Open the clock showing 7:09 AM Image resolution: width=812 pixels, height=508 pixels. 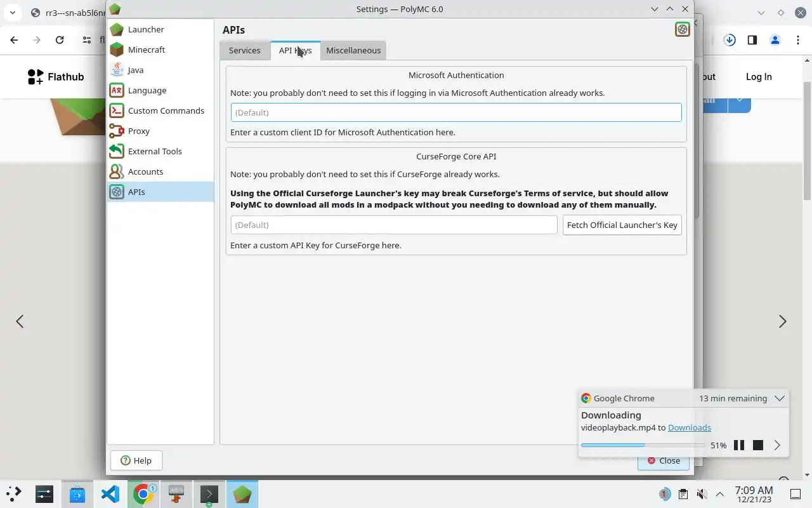(754, 494)
